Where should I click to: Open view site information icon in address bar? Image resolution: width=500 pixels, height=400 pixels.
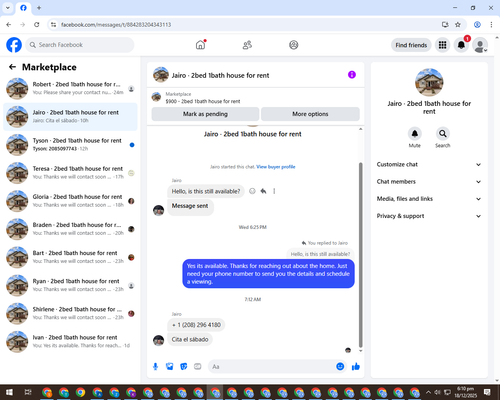point(53,24)
